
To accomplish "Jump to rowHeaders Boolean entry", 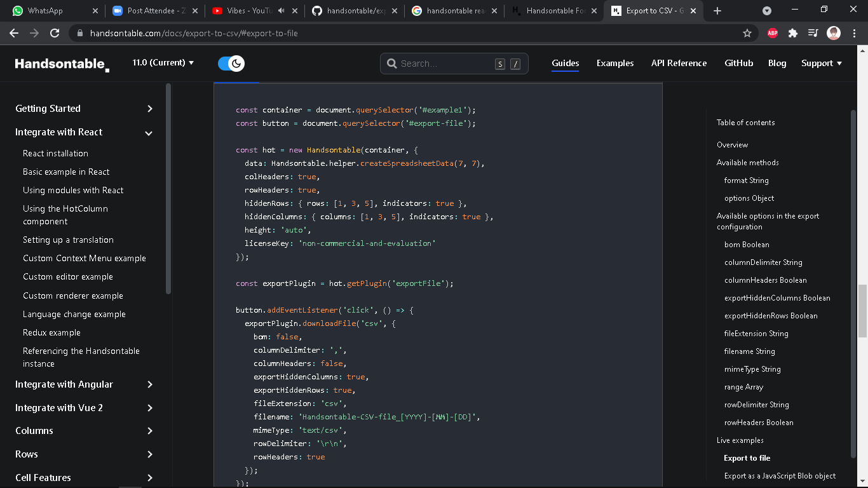I will [759, 423].
